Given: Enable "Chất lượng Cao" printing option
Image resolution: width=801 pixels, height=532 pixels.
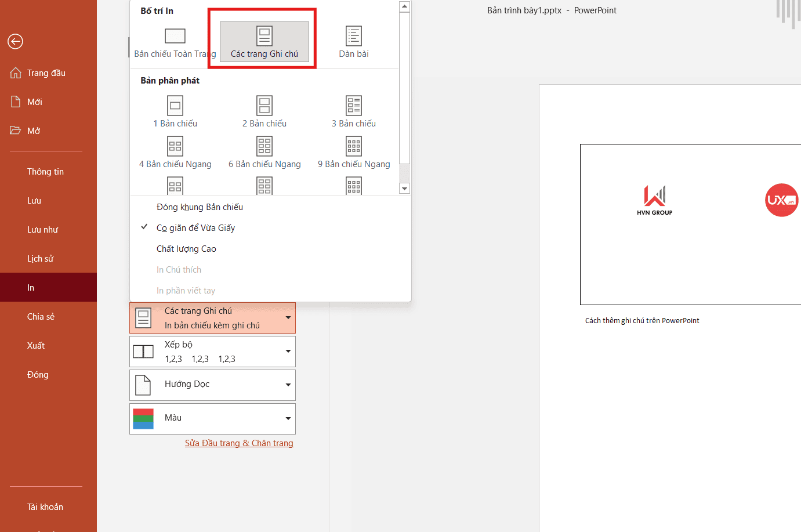Looking at the screenshot, I should pyautogui.click(x=186, y=248).
